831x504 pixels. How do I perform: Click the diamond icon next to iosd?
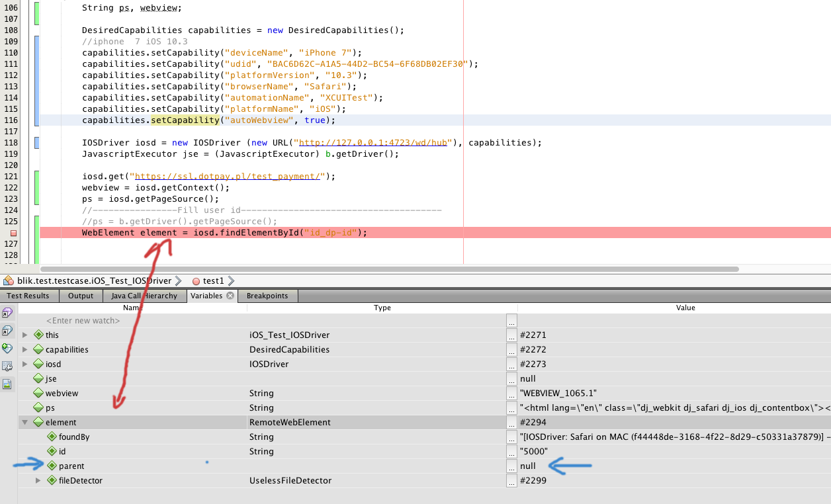point(38,364)
